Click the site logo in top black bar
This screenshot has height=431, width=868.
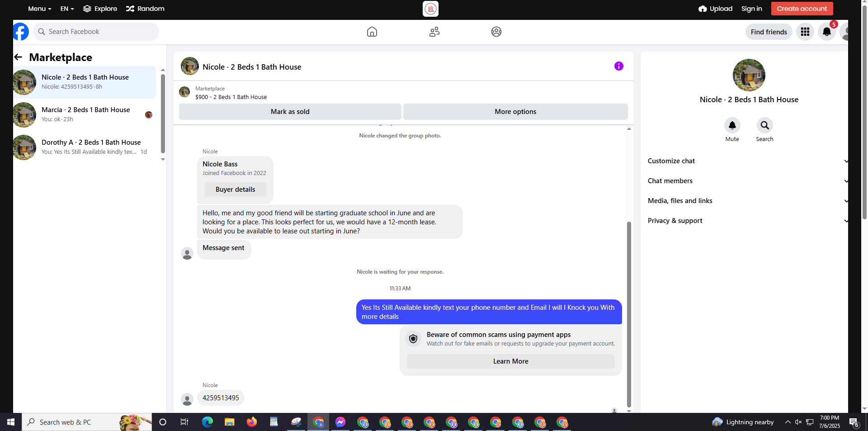click(x=430, y=9)
